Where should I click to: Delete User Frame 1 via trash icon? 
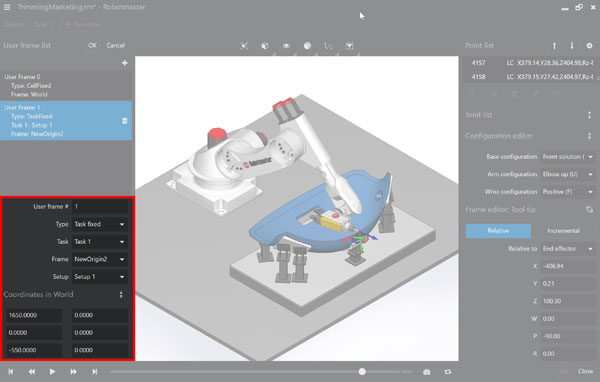click(x=124, y=121)
